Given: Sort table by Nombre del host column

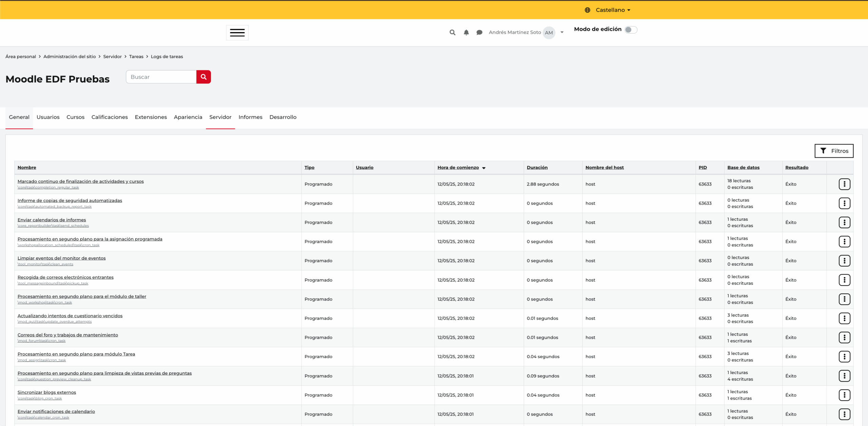Looking at the screenshot, I should pyautogui.click(x=605, y=168).
